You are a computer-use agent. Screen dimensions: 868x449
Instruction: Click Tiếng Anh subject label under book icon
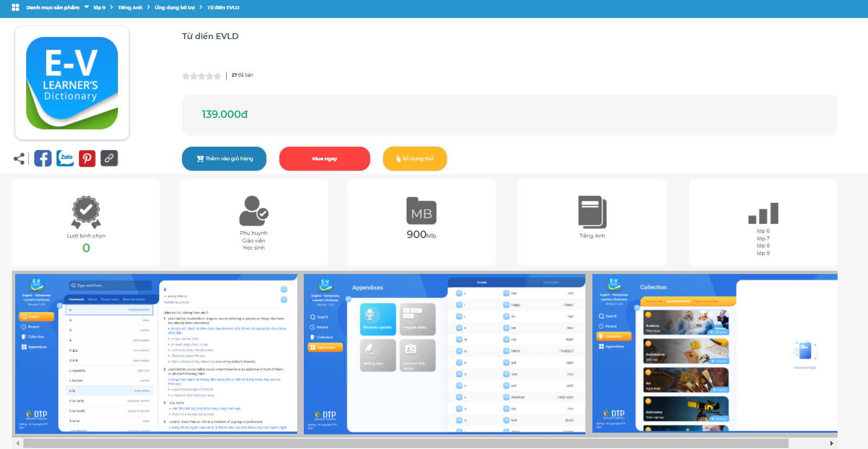coord(592,236)
